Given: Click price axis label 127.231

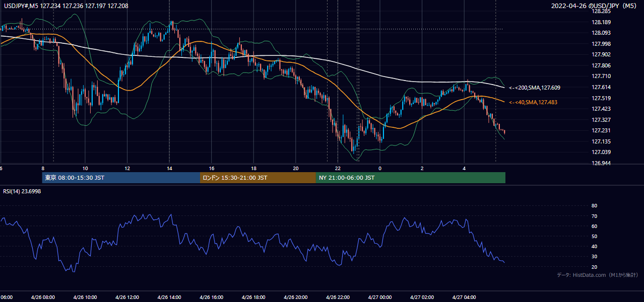Looking at the screenshot, I should 601,130.
